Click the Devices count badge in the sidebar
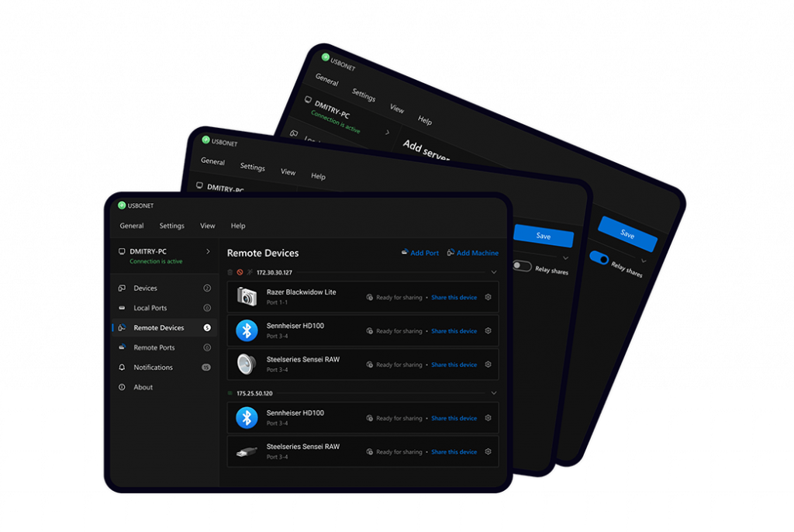This screenshot has height=532, width=794. [x=207, y=288]
